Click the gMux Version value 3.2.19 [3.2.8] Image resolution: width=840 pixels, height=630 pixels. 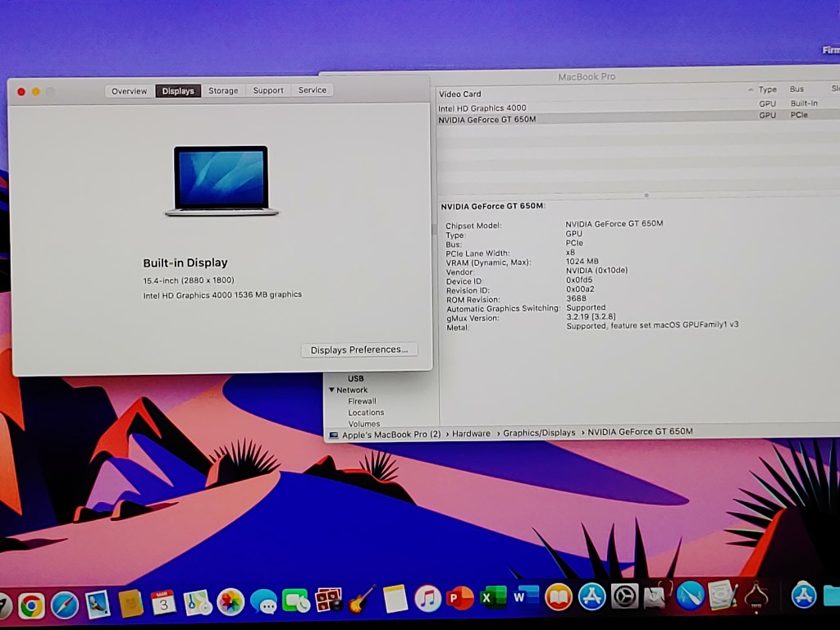point(591,317)
